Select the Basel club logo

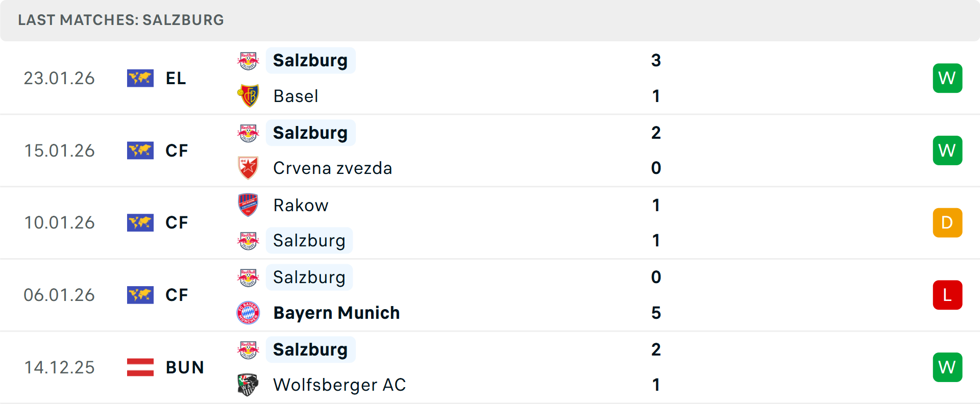pyautogui.click(x=248, y=96)
